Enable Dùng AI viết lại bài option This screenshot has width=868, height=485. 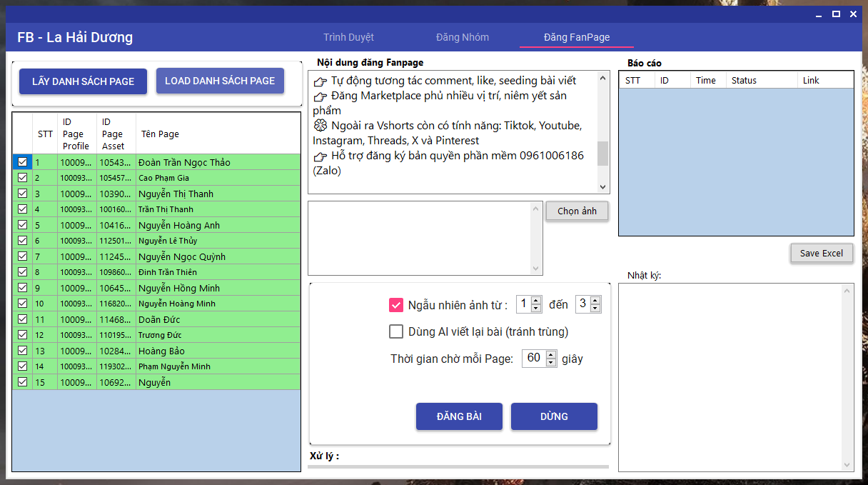click(396, 331)
